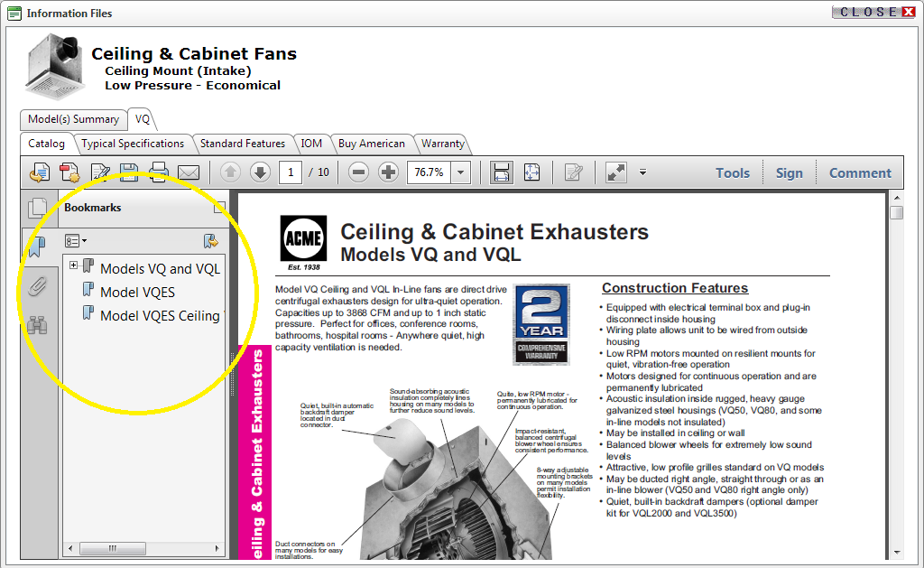Switch to full screen read mode icon
924x568 pixels.
click(x=615, y=172)
